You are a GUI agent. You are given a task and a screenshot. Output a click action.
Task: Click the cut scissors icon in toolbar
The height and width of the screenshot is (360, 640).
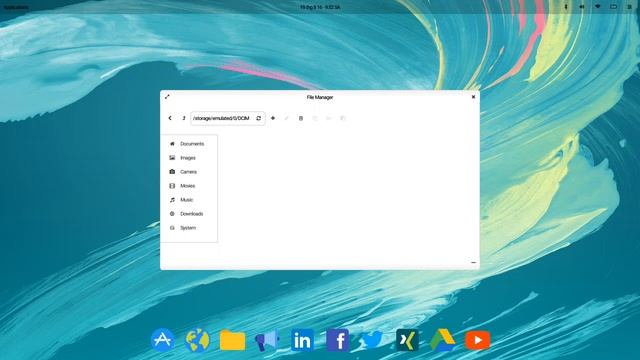[x=329, y=118]
